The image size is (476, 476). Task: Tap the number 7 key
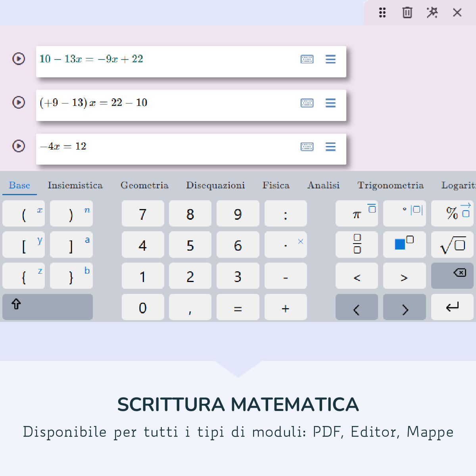tap(143, 213)
